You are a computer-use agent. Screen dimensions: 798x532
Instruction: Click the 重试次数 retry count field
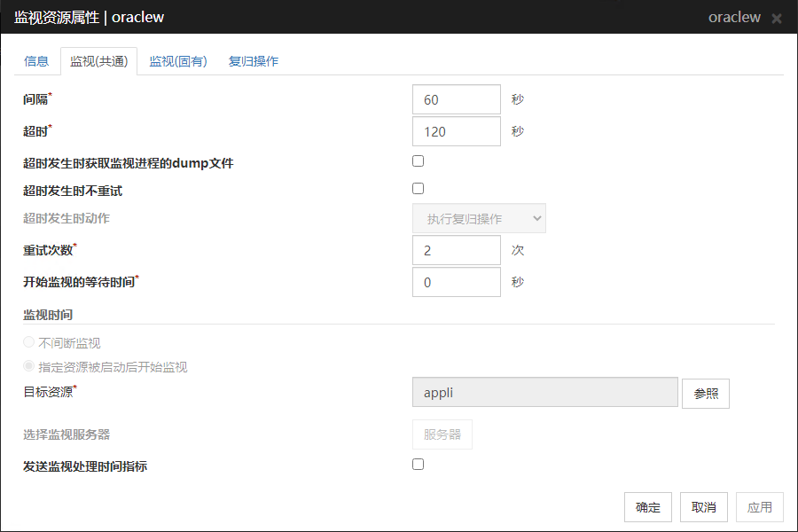(x=457, y=250)
